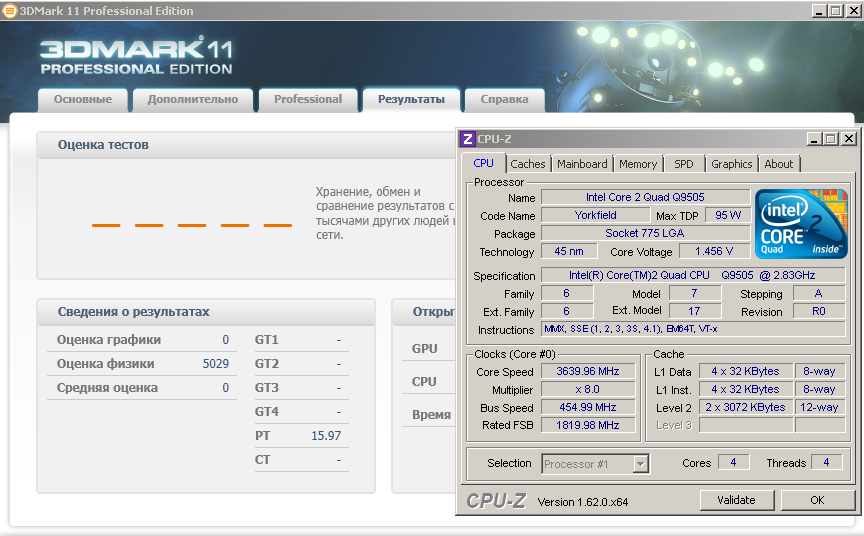Click the GPU row label in 3DMark

coord(424,349)
